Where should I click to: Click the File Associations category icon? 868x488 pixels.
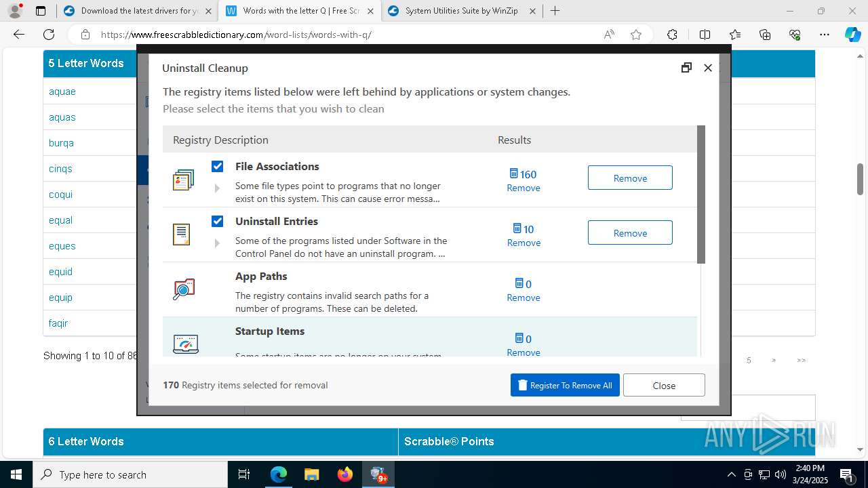(183, 180)
